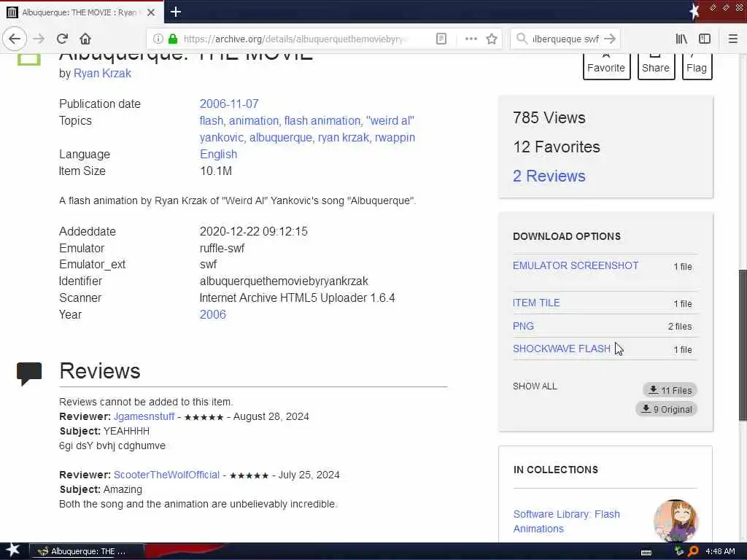Click the keyboard tray icon
Screen dimensions: 747x560
coord(646,553)
